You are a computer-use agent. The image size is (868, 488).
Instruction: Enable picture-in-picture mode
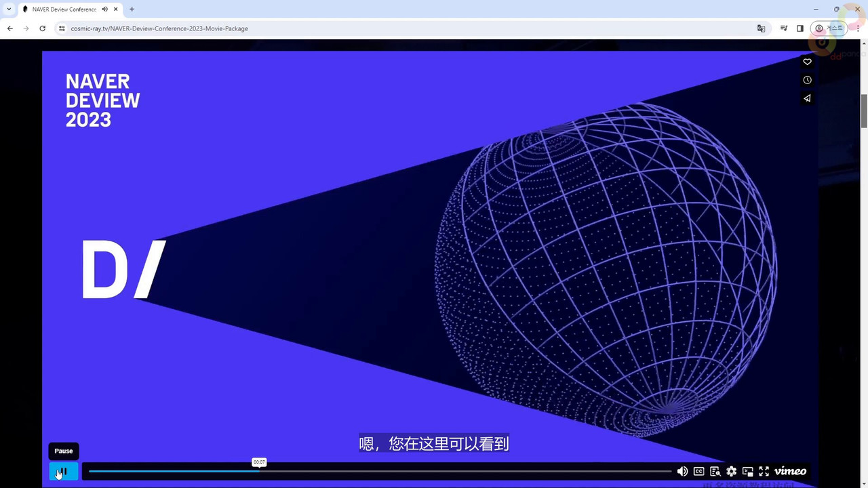tap(747, 471)
